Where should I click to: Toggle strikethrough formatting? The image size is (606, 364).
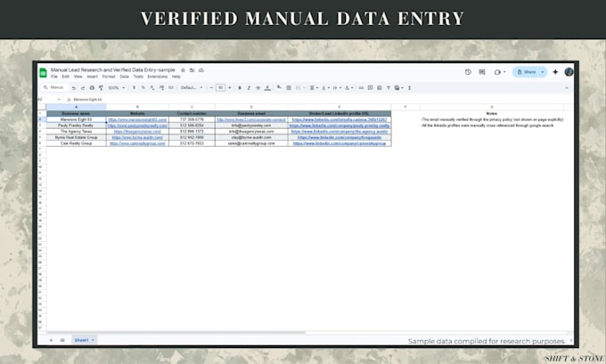[258, 88]
